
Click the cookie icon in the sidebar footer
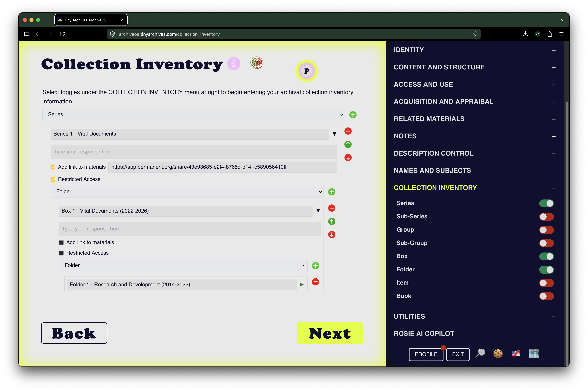click(498, 354)
